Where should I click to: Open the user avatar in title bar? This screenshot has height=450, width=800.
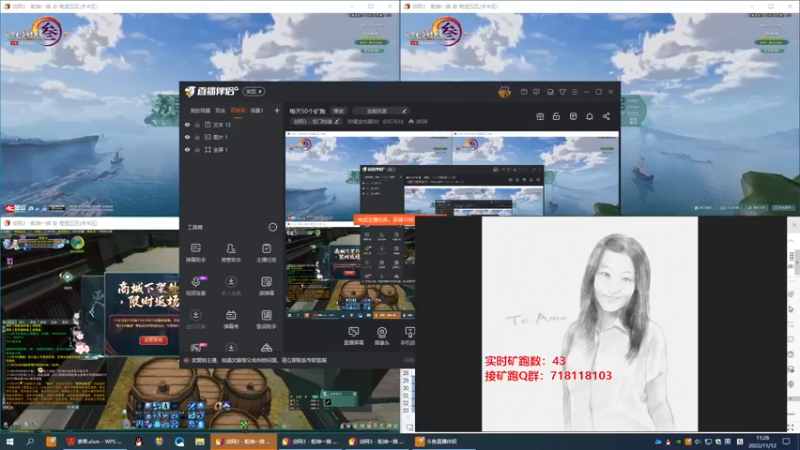(504, 92)
